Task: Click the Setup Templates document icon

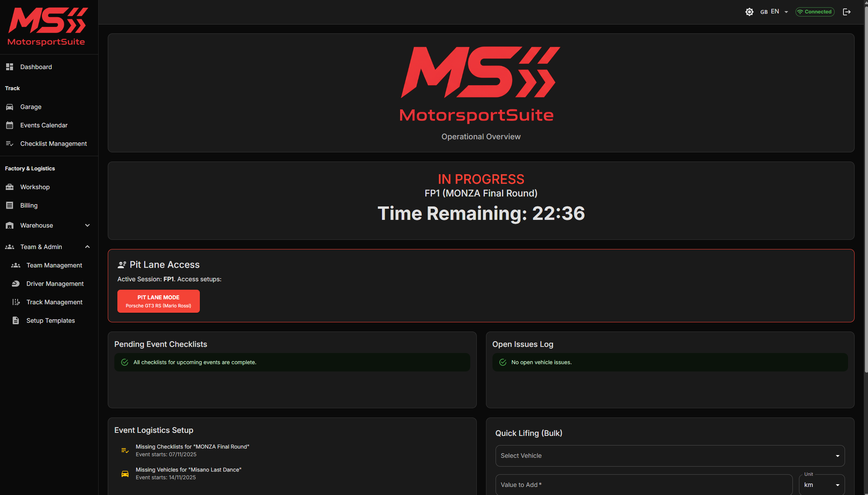Action: coord(16,321)
